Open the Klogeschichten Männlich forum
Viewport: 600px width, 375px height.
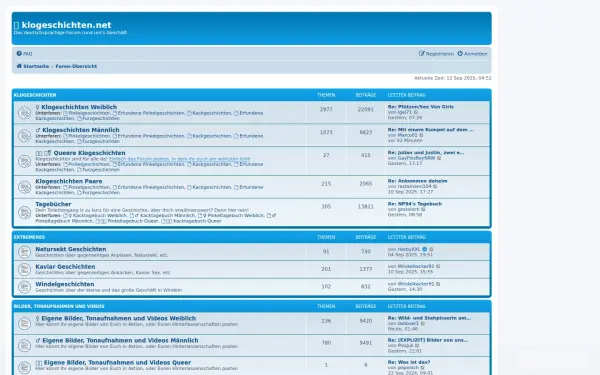pos(81,130)
